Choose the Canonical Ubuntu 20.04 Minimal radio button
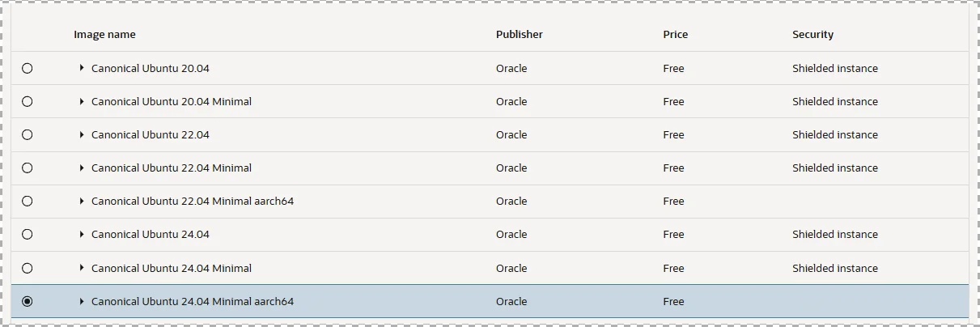 28,102
